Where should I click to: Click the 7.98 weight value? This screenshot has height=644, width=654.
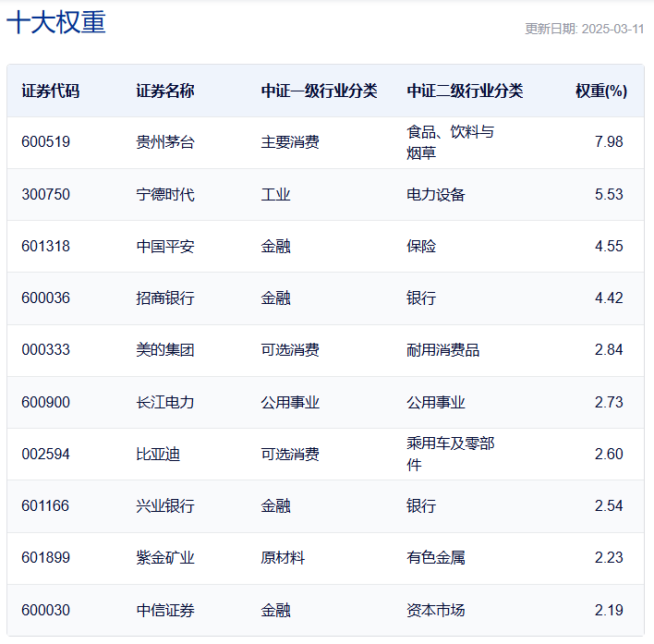tap(609, 142)
